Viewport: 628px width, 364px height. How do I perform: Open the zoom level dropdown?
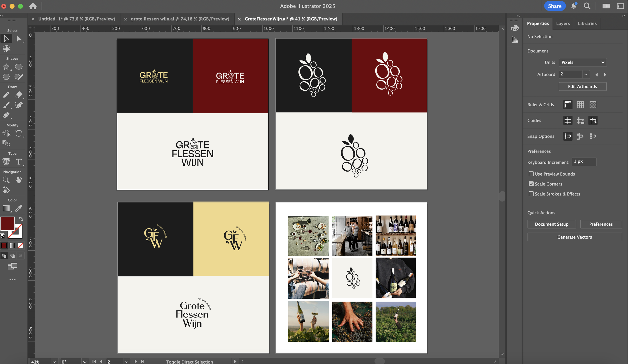click(54, 361)
